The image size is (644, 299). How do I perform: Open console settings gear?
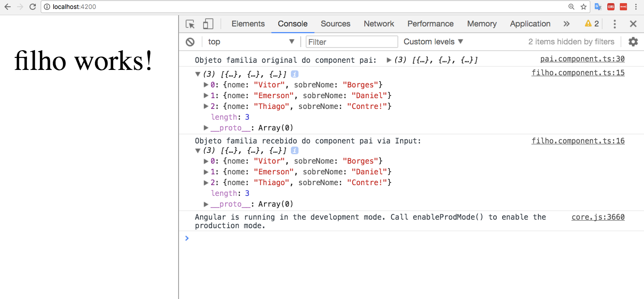pos(633,42)
